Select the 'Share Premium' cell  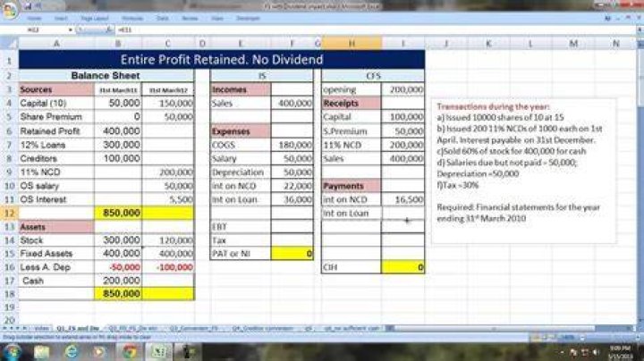click(56, 117)
